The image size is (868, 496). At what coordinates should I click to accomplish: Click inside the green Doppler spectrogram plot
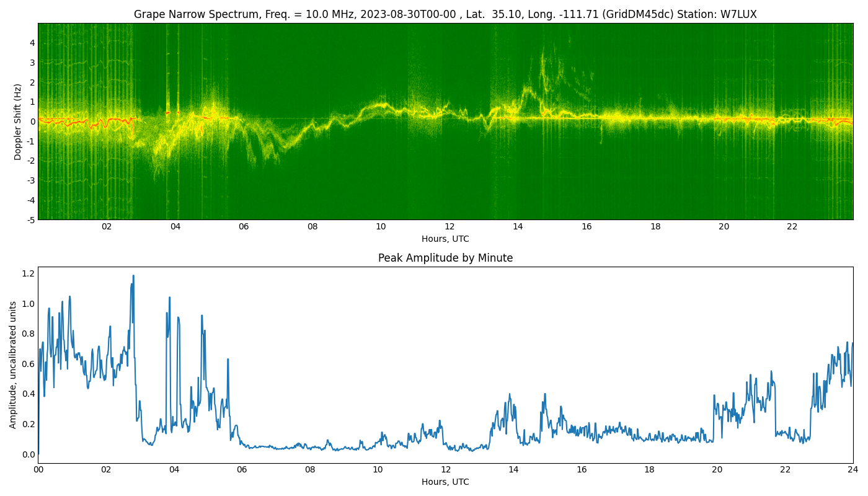coord(445,122)
